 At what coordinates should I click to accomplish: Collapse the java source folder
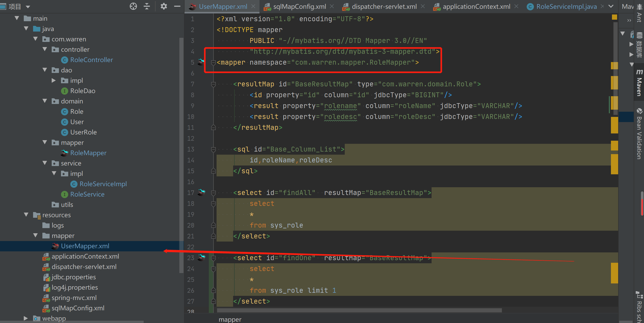(x=26, y=28)
